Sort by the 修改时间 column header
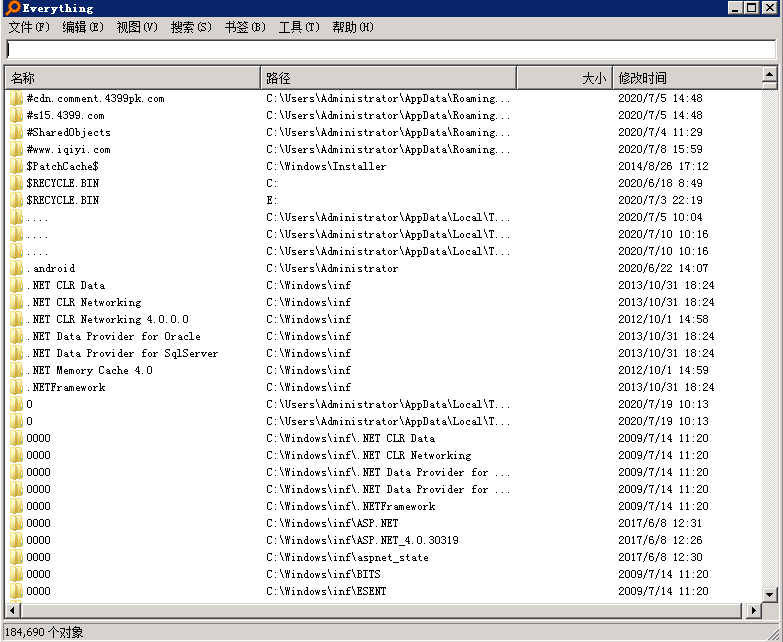The height and width of the screenshot is (642, 783). tap(687, 78)
